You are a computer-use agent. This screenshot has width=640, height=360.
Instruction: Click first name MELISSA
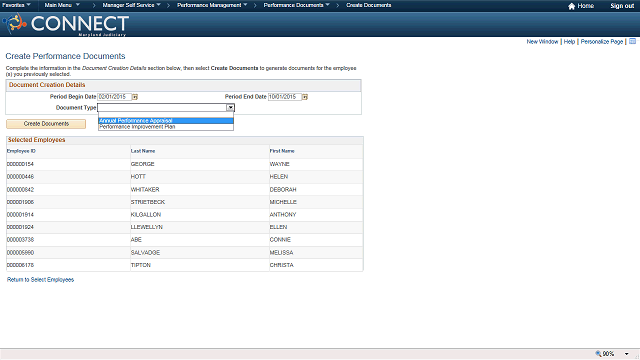[x=281, y=253]
